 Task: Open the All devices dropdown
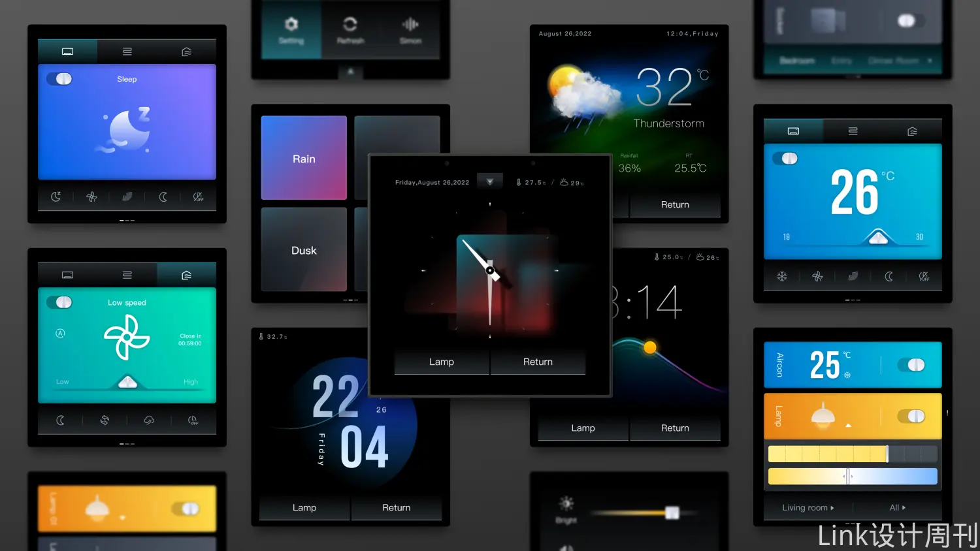pyautogui.click(x=897, y=507)
